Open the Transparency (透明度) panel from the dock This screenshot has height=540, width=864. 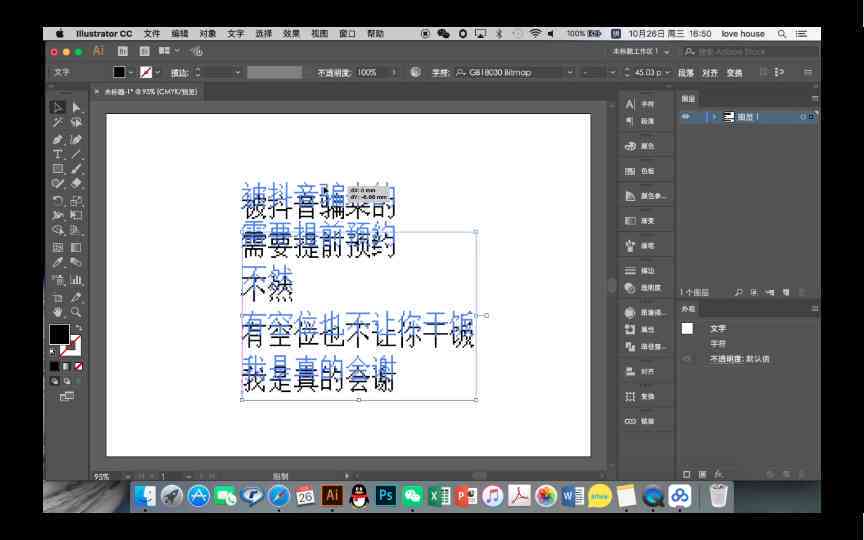coord(641,288)
